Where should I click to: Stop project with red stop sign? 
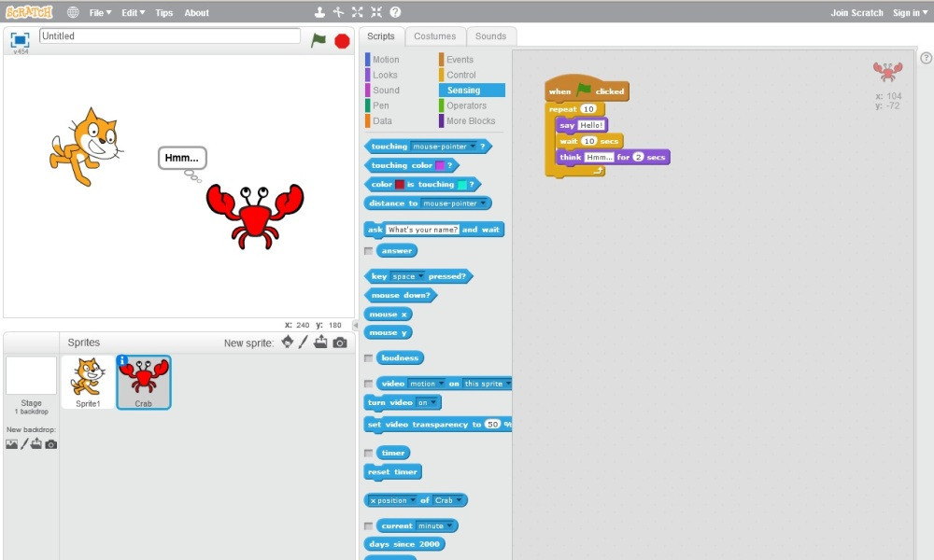coord(342,41)
